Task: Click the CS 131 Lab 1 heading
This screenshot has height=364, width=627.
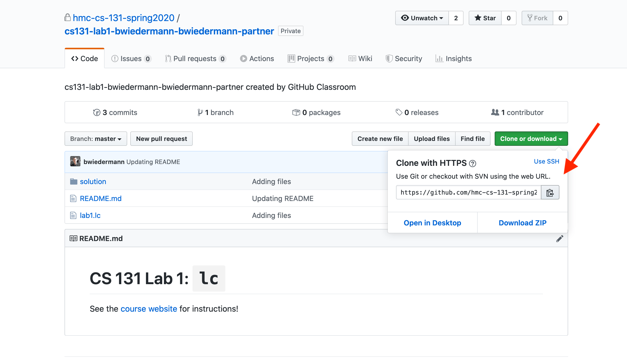Action: [x=157, y=279]
